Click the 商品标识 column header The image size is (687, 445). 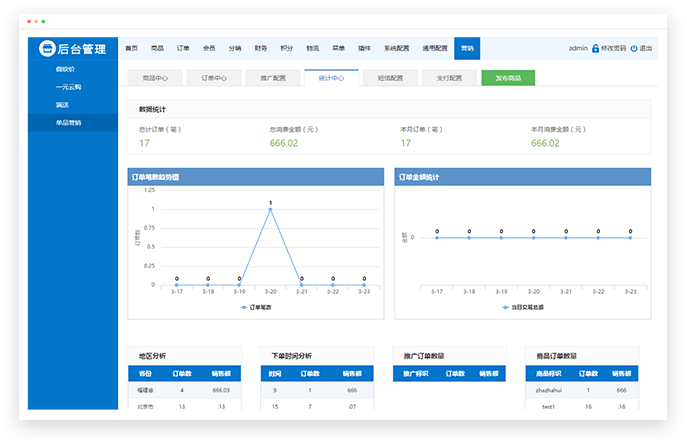[x=549, y=374]
